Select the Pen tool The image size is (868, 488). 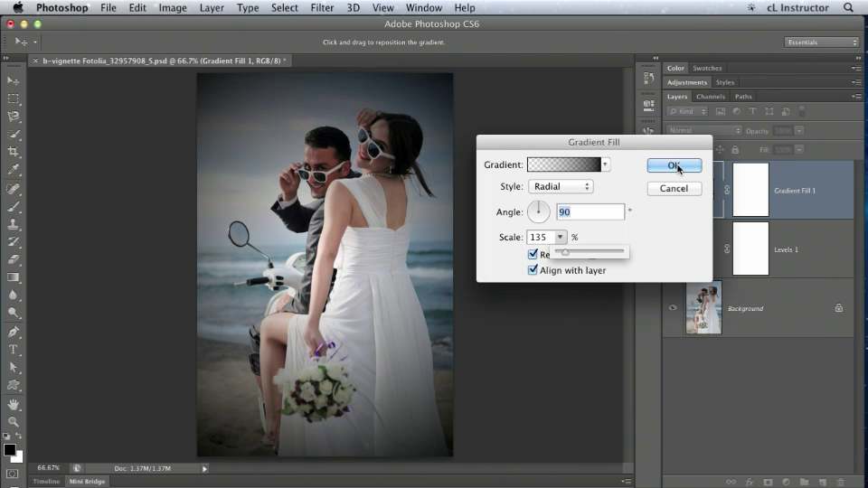coord(14,332)
